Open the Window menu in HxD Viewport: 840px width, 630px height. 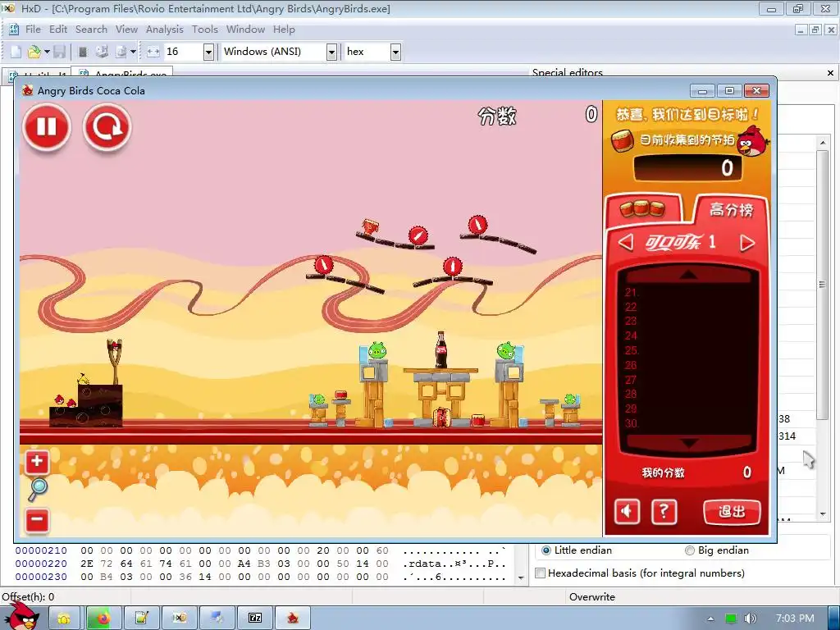pyautogui.click(x=245, y=30)
